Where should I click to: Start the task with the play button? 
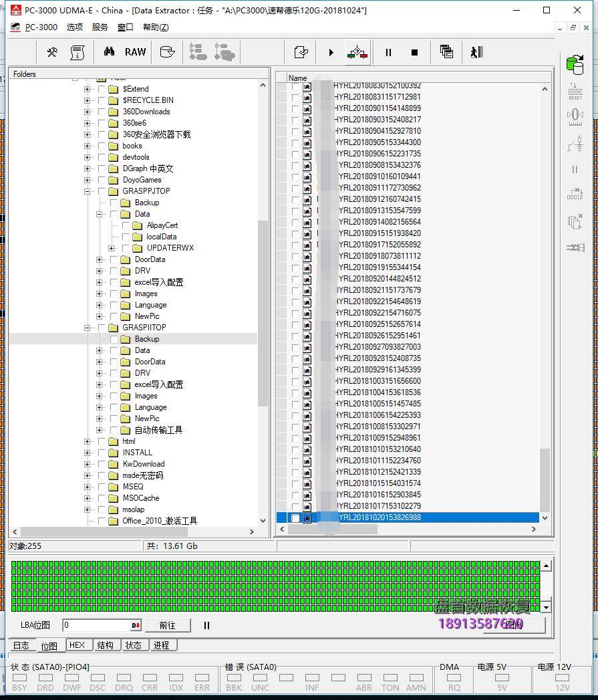(x=331, y=53)
